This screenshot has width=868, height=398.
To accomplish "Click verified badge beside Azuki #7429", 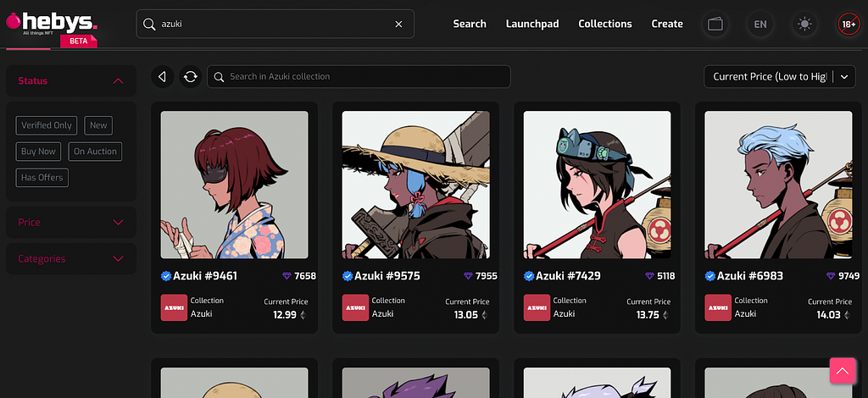I will point(529,276).
